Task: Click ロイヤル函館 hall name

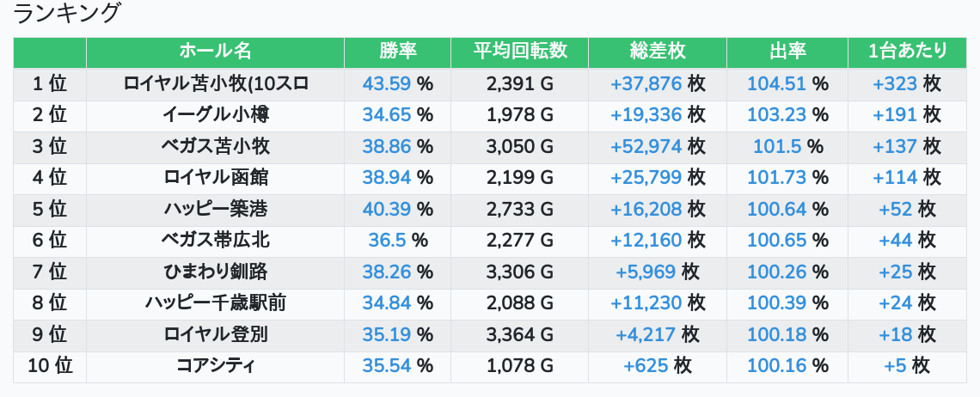Action: coord(216,178)
